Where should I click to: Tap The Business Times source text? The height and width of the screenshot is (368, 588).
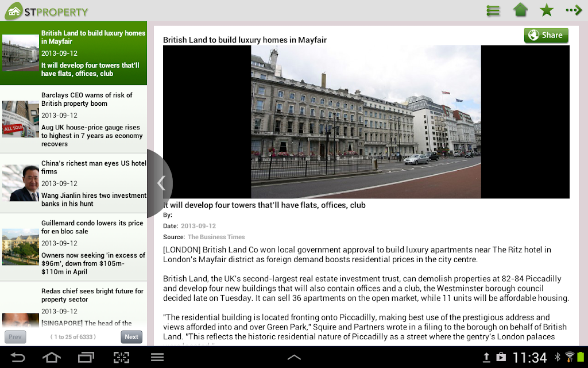point(216,237)
